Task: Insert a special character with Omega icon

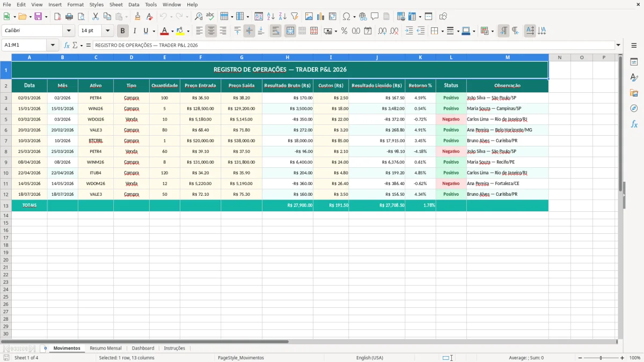Action: coord(347,17)
